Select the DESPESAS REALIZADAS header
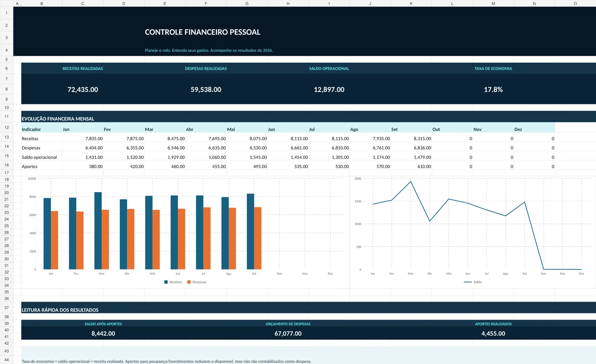This screenshot has width=596, height=364. tap(206, 69)
